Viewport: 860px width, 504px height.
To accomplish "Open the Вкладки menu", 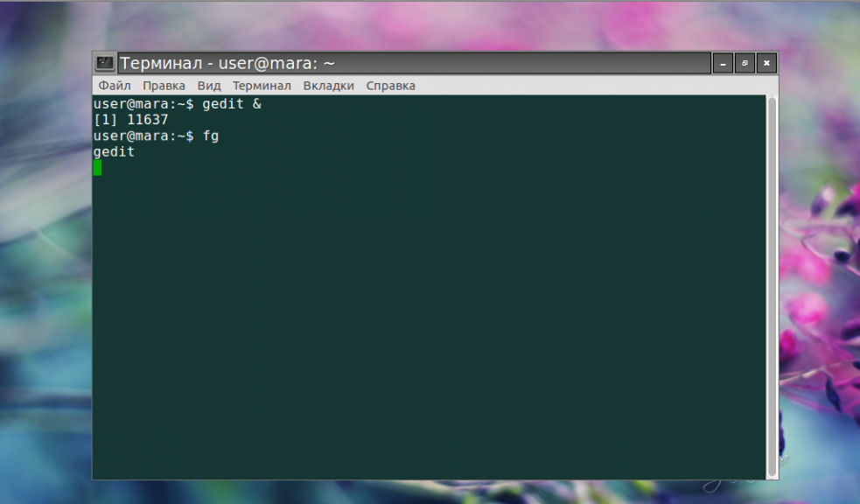I will [328, 86].
